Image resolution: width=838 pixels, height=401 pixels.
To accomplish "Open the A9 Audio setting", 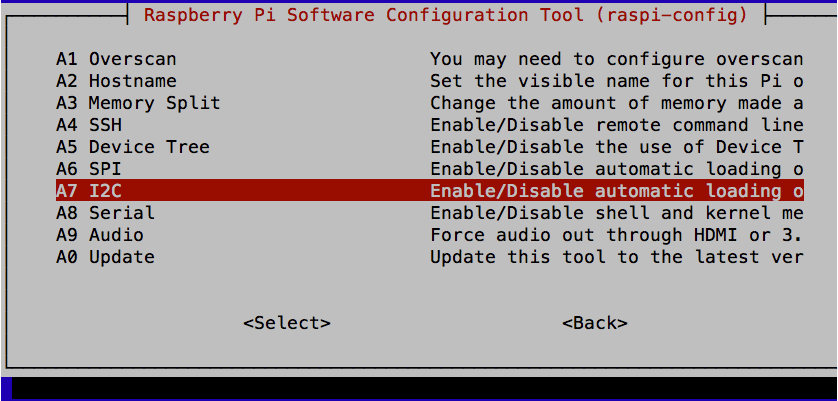I will (x=100, y=235).
